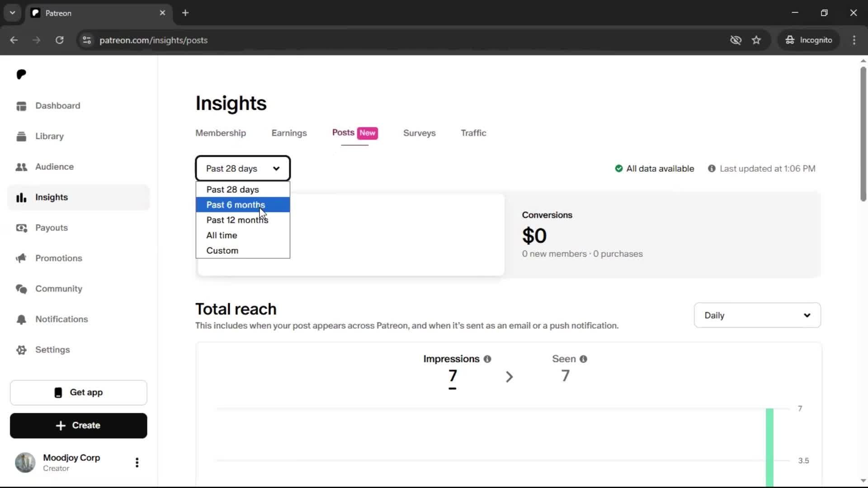The image size is (868, 488).
Task: Choose Past 6 months option
Action: point(243,205)
